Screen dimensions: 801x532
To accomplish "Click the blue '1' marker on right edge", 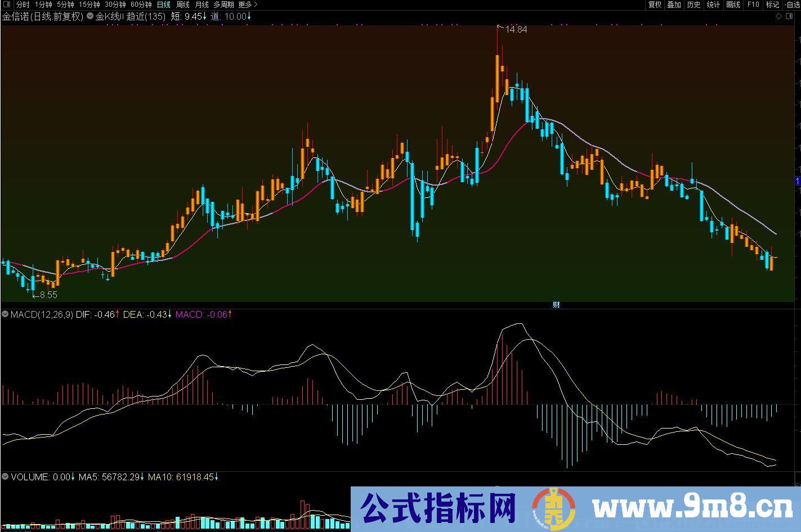I will [x=798, y=181].
